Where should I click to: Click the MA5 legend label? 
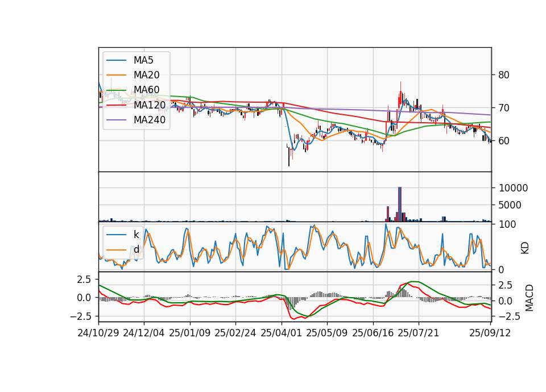click(143, 60)
